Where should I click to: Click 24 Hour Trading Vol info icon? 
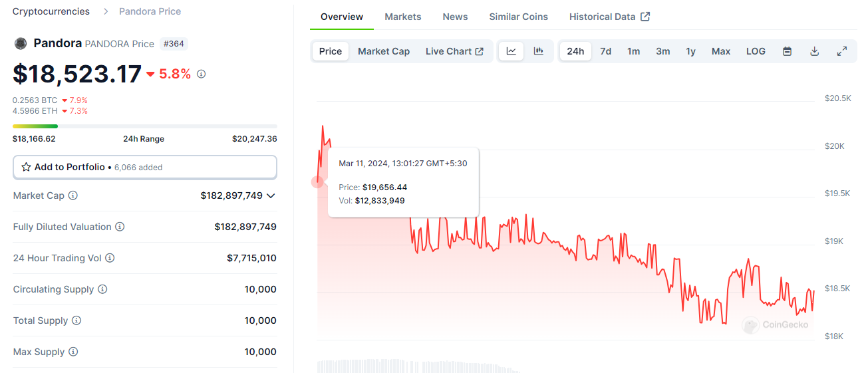(x=110, y=258)
